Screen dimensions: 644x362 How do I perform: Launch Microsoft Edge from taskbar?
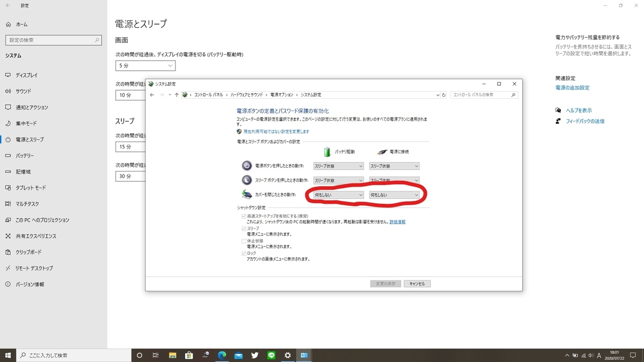click(222, 355)
